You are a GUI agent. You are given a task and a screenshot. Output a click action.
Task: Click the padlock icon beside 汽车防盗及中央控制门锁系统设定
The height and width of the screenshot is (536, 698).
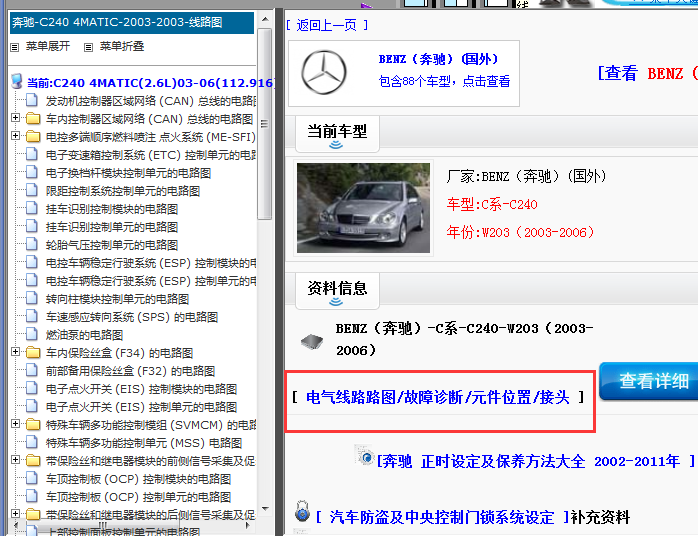302,511
